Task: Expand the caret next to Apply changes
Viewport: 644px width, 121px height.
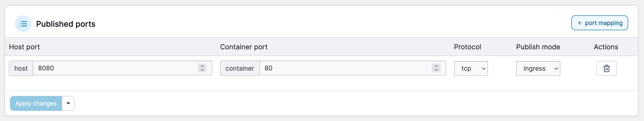Action: click(x=68, y=103)
